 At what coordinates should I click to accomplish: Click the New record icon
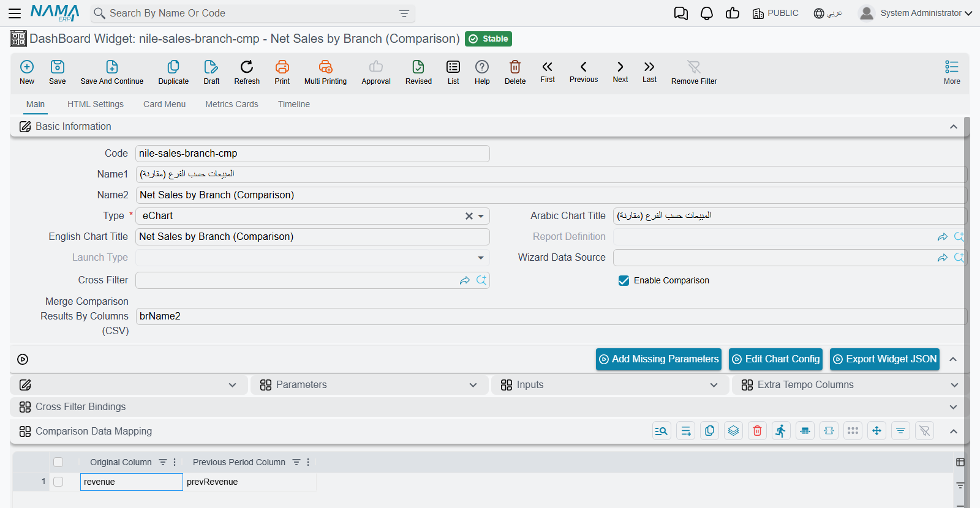27,72
